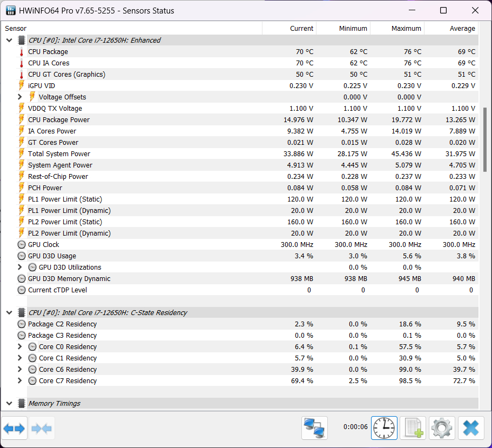Expand GPU D3D Utilizations
The image size is (492, 448).
(x=20, y=268)
